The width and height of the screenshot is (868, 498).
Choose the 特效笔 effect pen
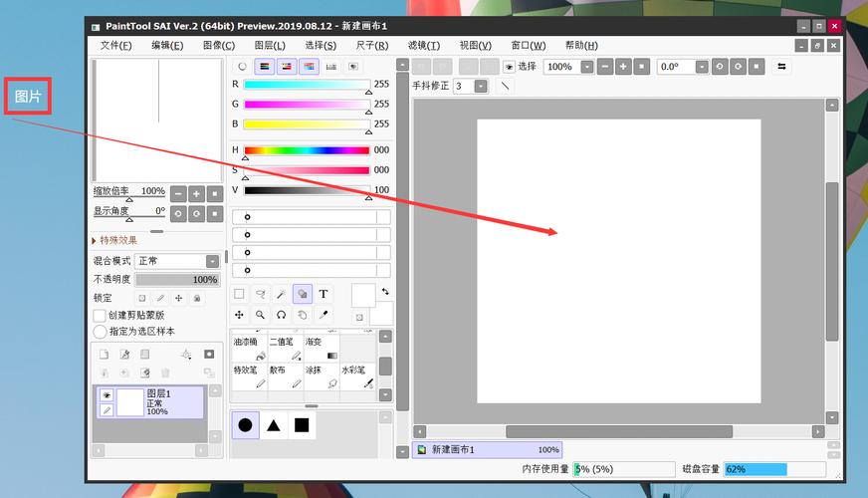click(x=250, y=376)
